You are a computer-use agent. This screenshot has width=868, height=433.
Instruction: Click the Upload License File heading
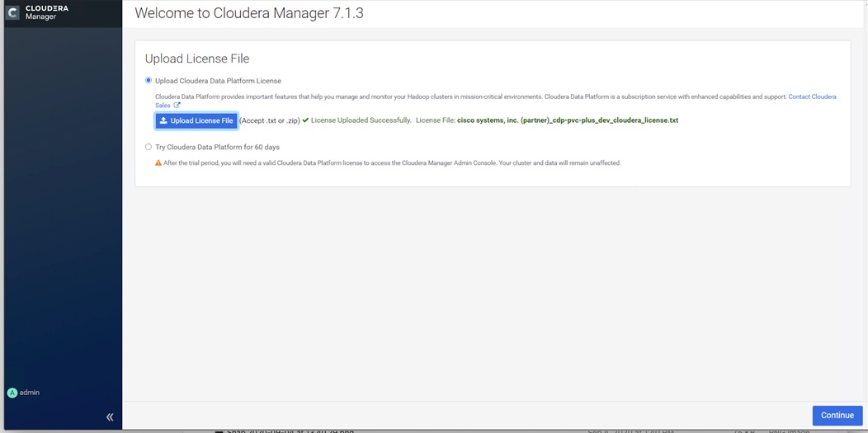[x=197, y=59]
